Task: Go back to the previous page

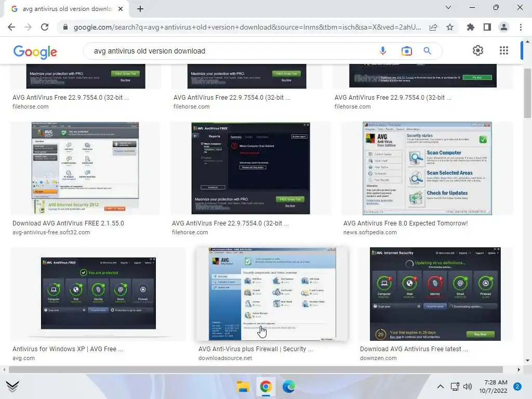Action: (11, 27)
